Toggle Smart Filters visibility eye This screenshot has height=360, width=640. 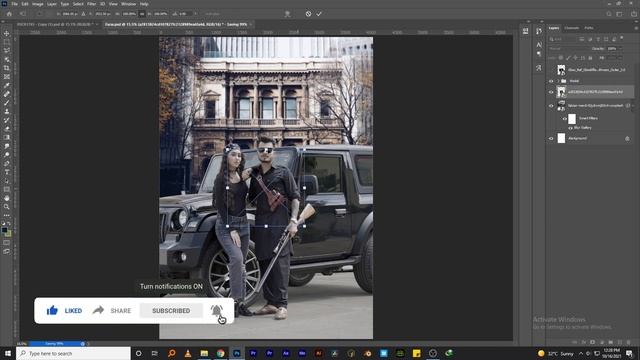coord(564,119)
